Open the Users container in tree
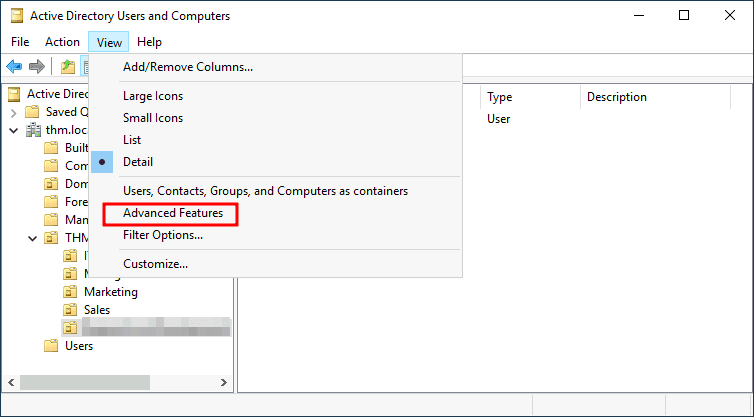754x417 pixels. point(78,346)
